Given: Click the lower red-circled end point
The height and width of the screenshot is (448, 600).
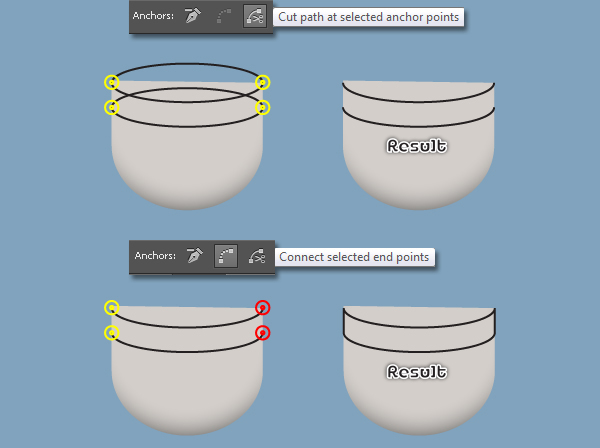Looking at the screenshot, I should pos(262,333).
